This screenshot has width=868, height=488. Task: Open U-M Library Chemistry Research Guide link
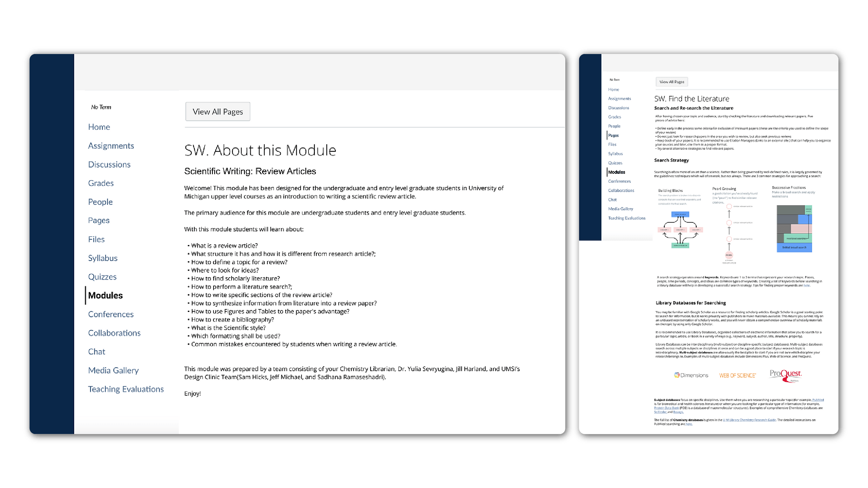749,420
